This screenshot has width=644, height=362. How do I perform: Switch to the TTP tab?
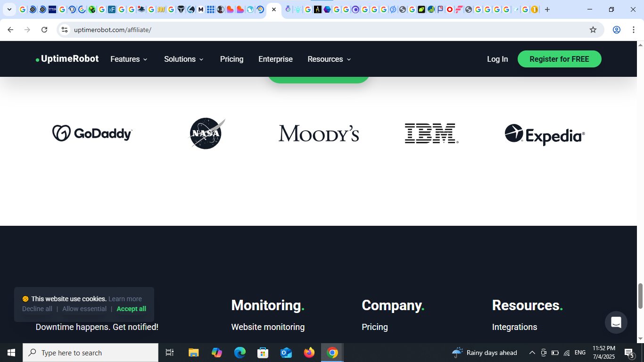click(x=52, y=9)
